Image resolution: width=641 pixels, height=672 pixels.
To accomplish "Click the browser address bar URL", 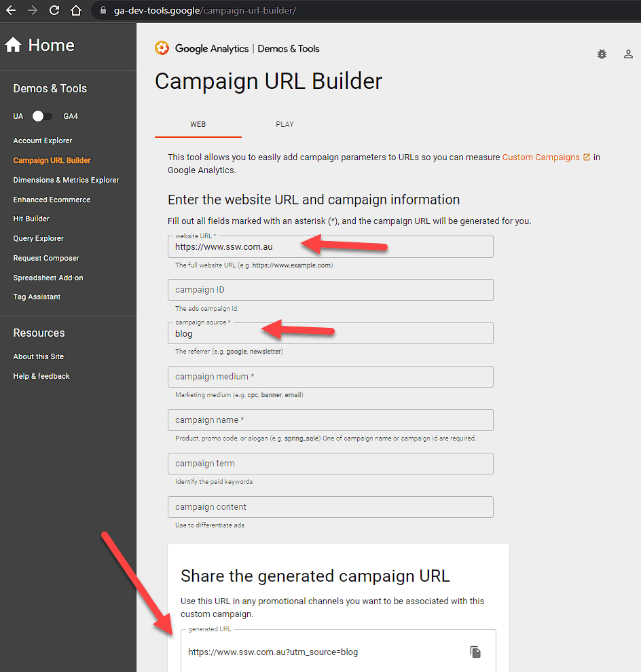I will (202, 11).
